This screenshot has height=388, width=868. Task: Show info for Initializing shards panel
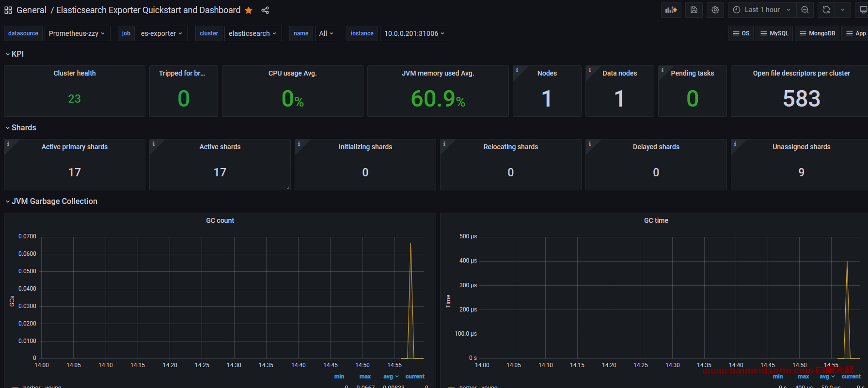[x=299, y=144]
